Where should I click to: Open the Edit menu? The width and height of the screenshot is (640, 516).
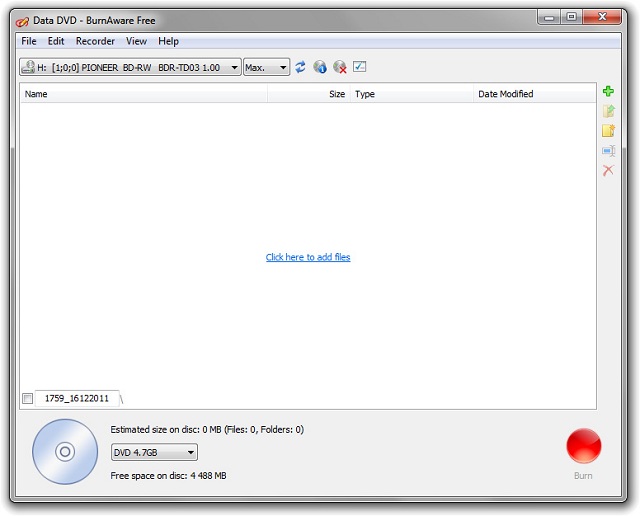click(56, 41)
